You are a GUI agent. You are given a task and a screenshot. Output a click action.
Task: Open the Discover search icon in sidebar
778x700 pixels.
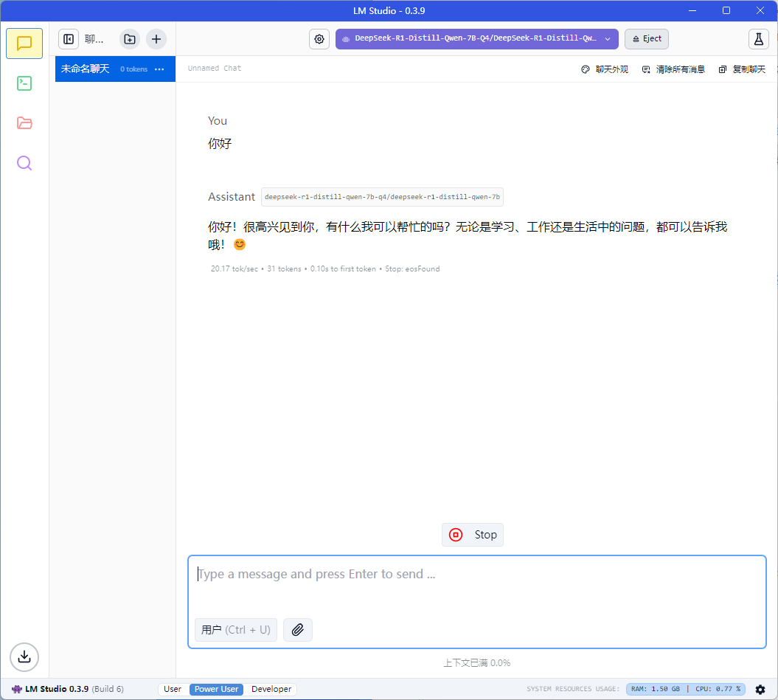[24, 163]
